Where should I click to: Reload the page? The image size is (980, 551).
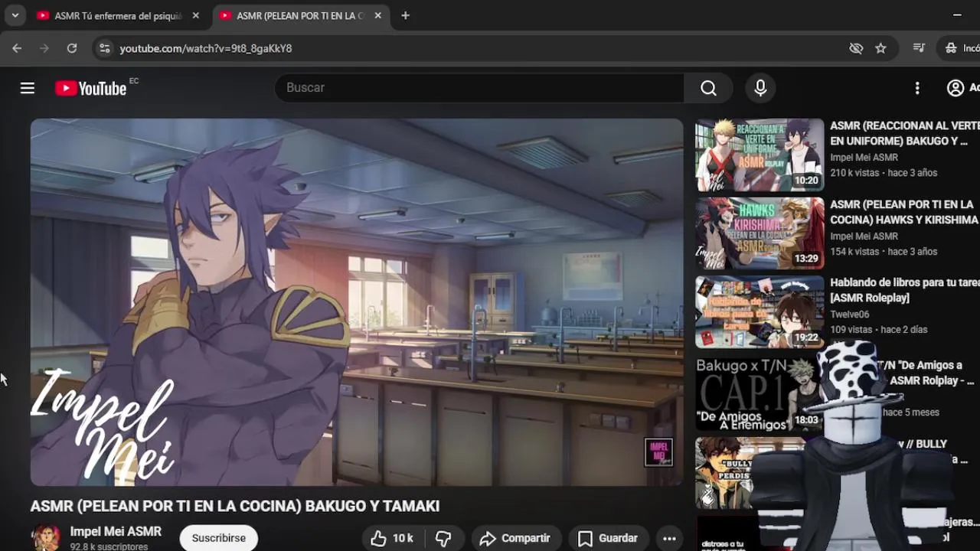click(72, 48)
